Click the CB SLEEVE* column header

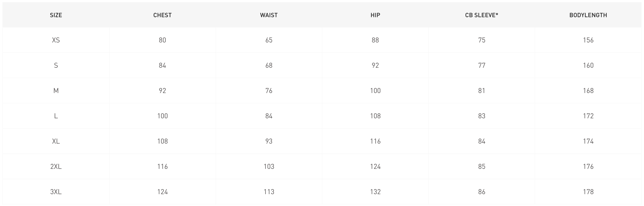481,15
